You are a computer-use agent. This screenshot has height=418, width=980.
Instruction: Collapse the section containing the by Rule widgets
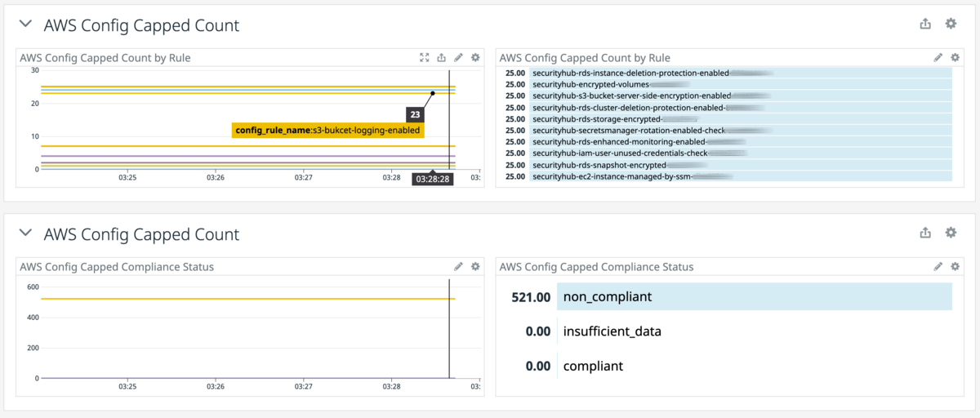25,24
